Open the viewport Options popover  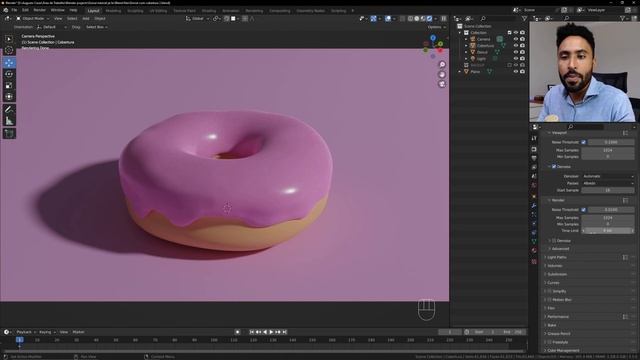[436, 27]
